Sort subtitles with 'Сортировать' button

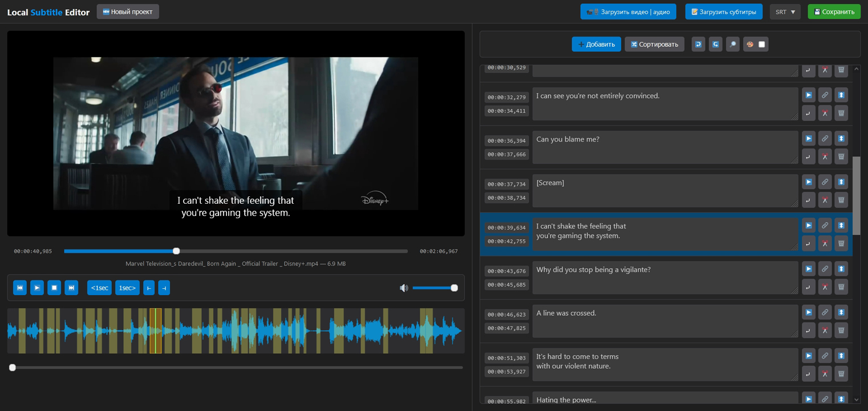[654, 44]
